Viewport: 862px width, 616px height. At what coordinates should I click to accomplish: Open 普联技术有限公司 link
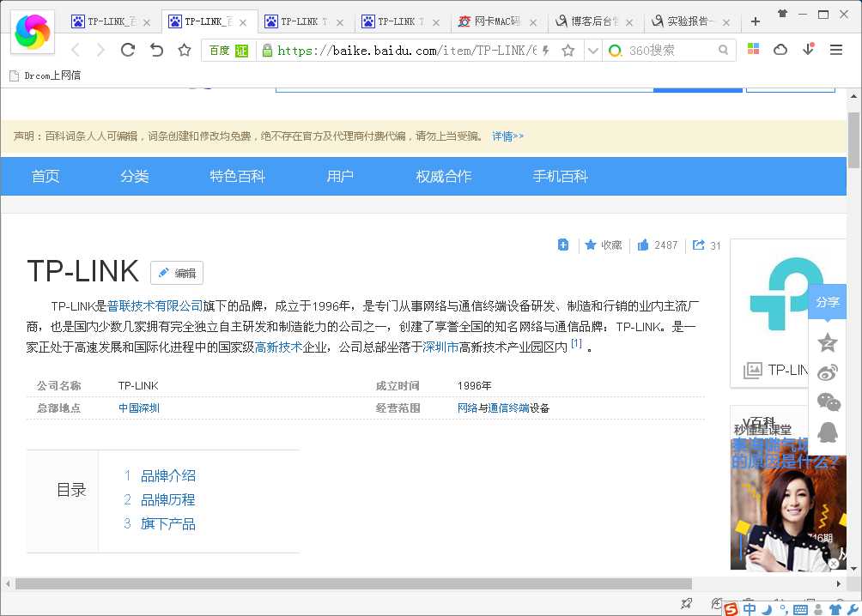[x=155, y=306]
